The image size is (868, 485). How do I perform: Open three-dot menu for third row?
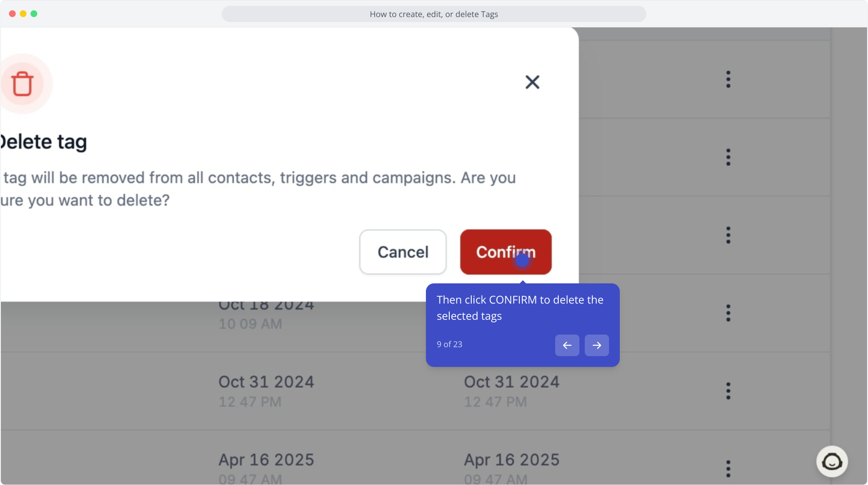[728, 235]
